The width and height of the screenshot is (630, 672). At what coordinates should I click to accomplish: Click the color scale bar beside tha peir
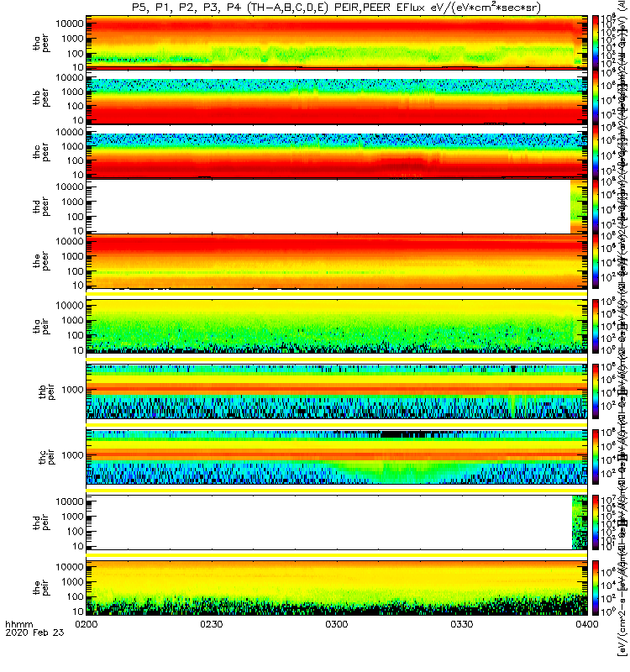click(596, 326)
